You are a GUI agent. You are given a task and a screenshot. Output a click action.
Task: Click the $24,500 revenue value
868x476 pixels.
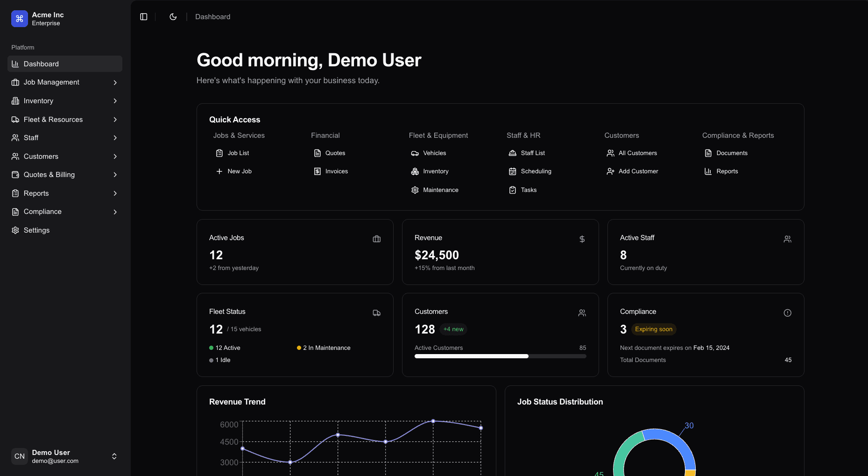pos(437,255)
